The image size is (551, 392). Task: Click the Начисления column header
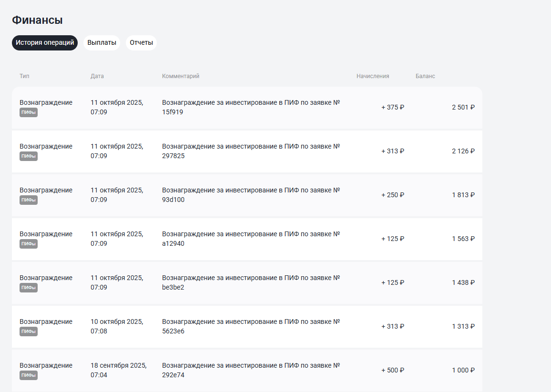373,76
